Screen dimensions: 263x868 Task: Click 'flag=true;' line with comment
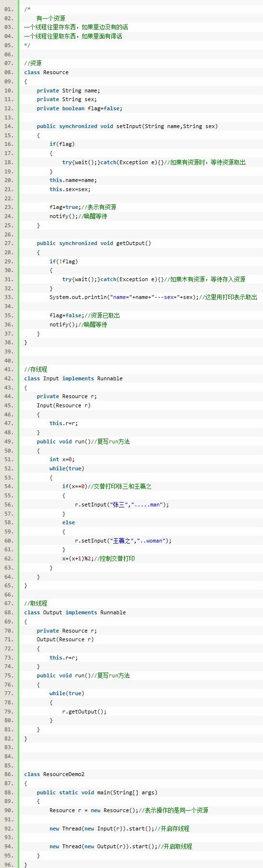pos(83,207)
